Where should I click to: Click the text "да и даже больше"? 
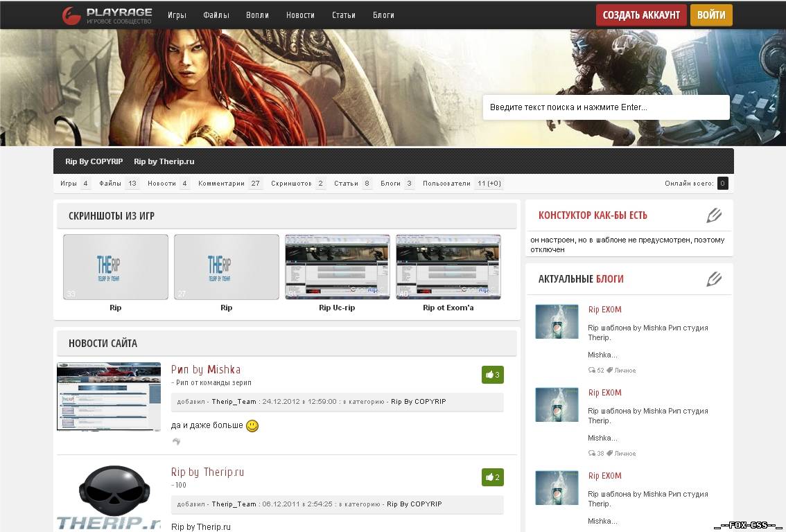207,425
